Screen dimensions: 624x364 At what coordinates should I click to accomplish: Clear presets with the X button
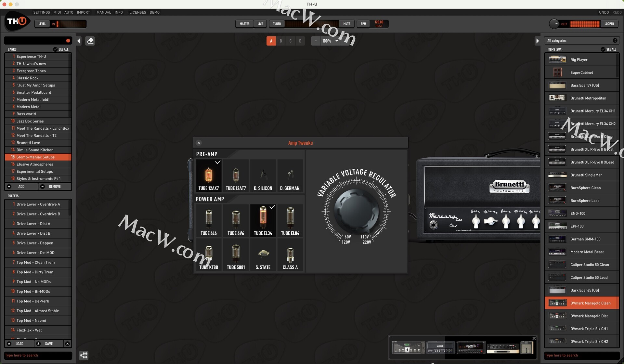point(67,344)
